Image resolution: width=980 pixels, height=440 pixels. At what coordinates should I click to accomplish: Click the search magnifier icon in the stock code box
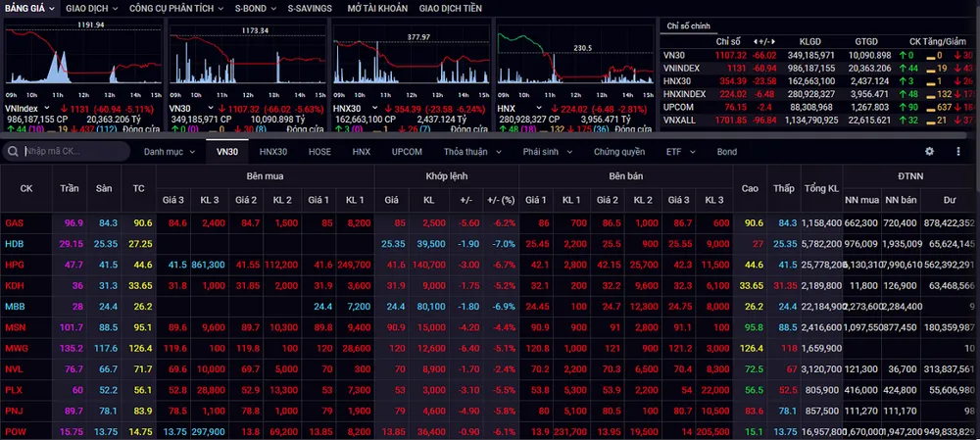[14, 152]
